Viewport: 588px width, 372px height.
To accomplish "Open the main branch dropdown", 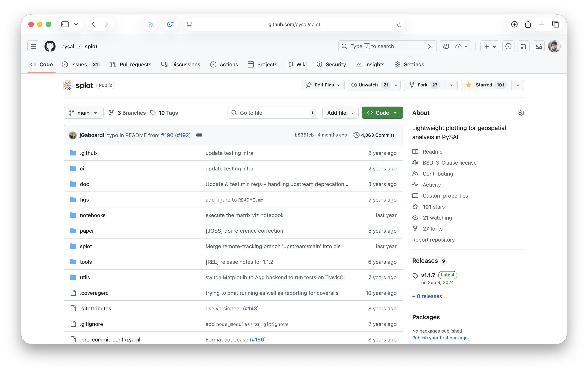I will 84,113.
